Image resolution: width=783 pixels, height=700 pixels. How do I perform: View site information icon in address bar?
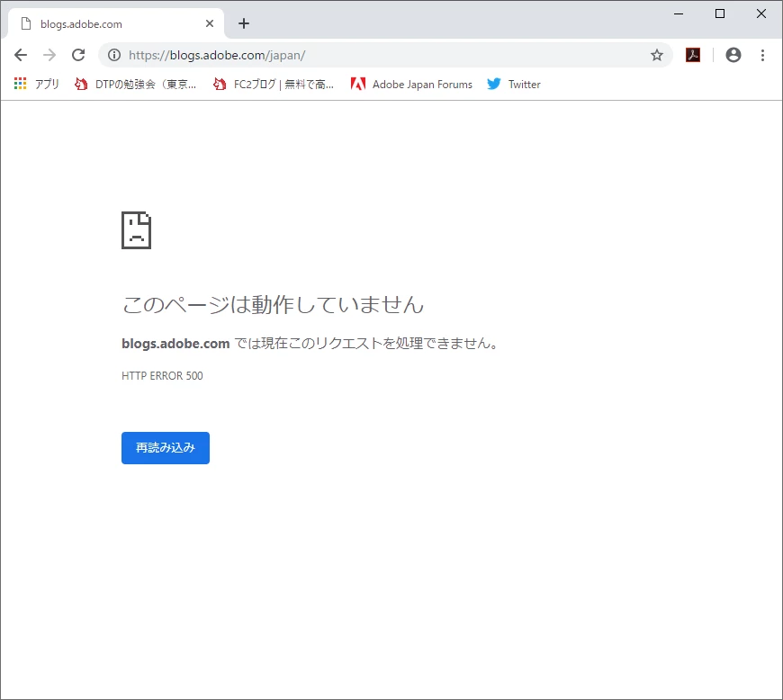(x=114, y=55)
